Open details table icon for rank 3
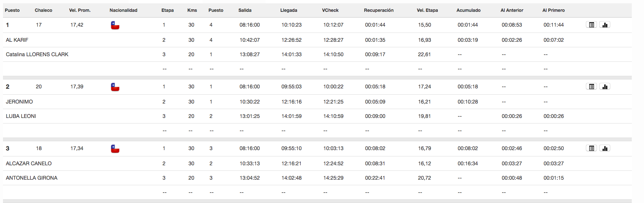Viewport: 644px width, 203px height. pyautogui.click(x=591, y=148)
